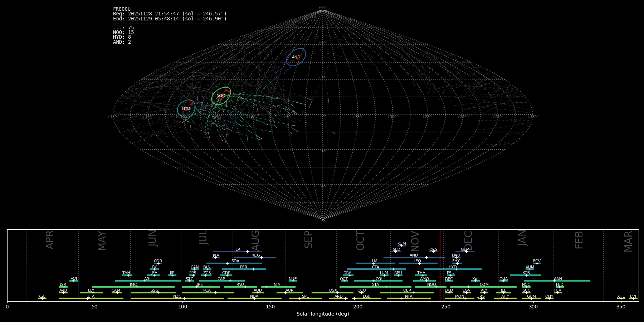Click the ORS shower label in timeline
Screen dimensions: 644x322
(x=433, y=250)
